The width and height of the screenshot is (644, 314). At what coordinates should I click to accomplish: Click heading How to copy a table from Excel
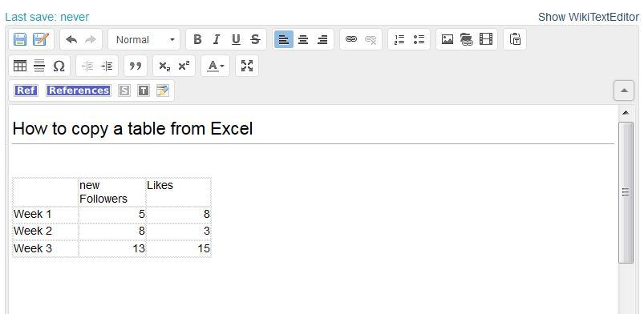[132, 128]
